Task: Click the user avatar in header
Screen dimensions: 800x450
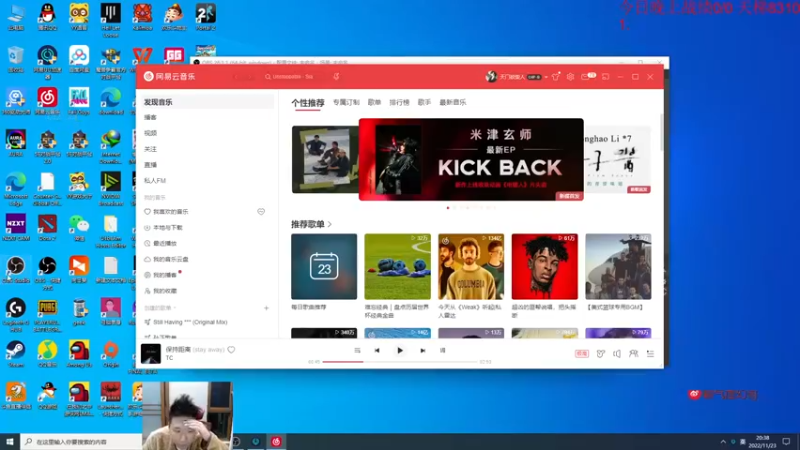Action: (x=491, y=77)
